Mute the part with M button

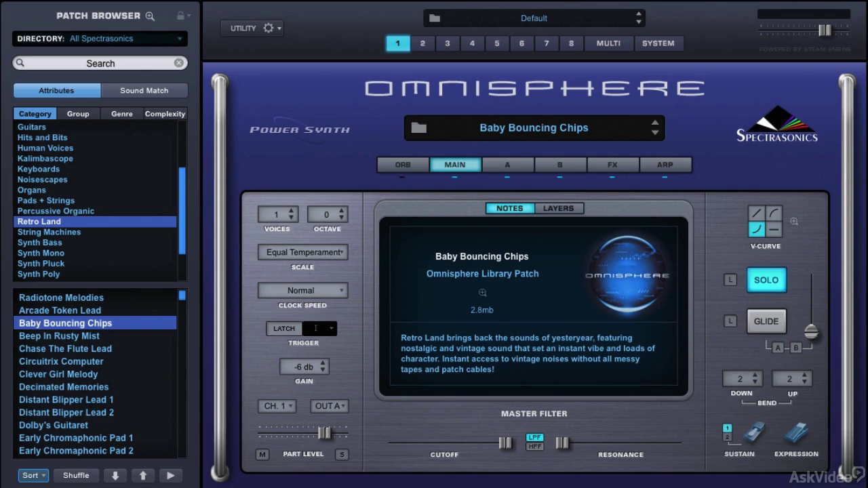tap(262, 455)
